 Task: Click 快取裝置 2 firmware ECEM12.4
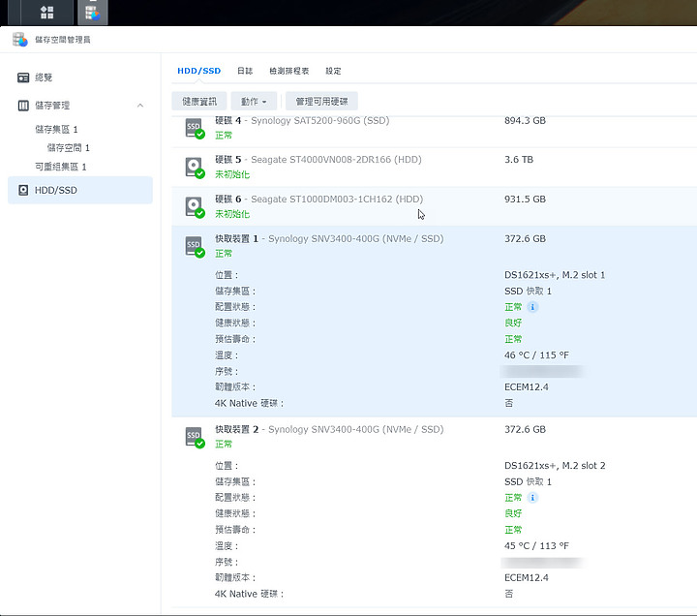pyautogui.click(x=527, y=578)
